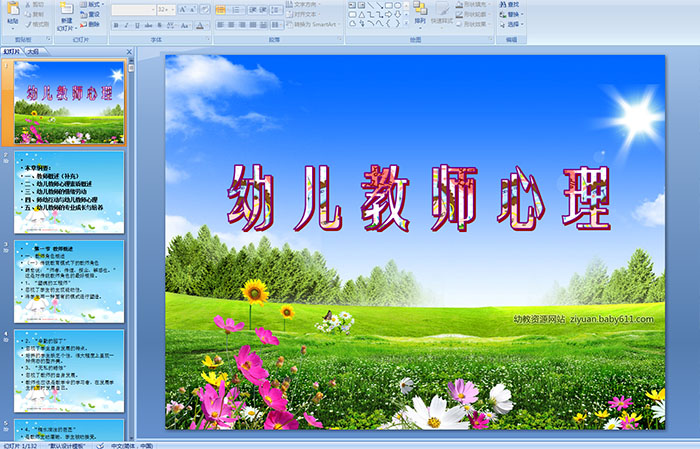Viewport: 700px width, 449px height.
Task: Justify text alignment
Action: click(253, 25)
